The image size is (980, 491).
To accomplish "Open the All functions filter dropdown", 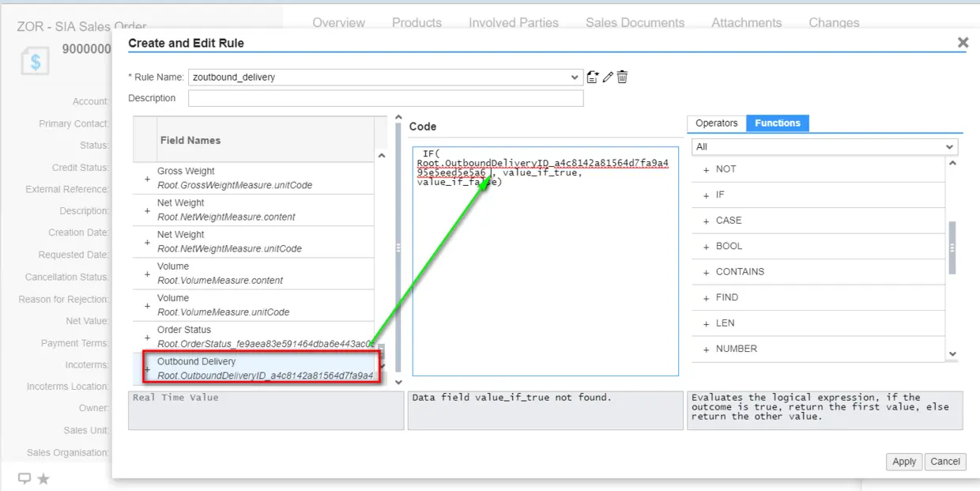I will coord(950,147).
